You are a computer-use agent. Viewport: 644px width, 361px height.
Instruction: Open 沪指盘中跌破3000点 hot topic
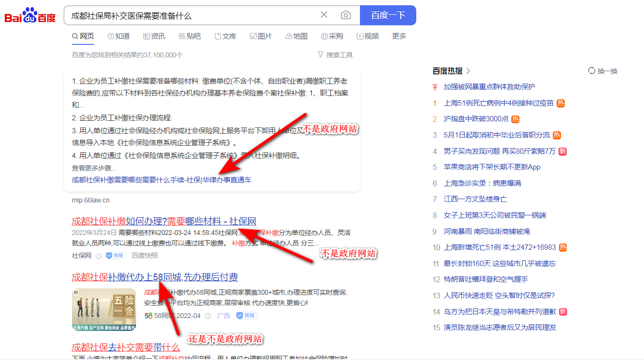[476, 119]
